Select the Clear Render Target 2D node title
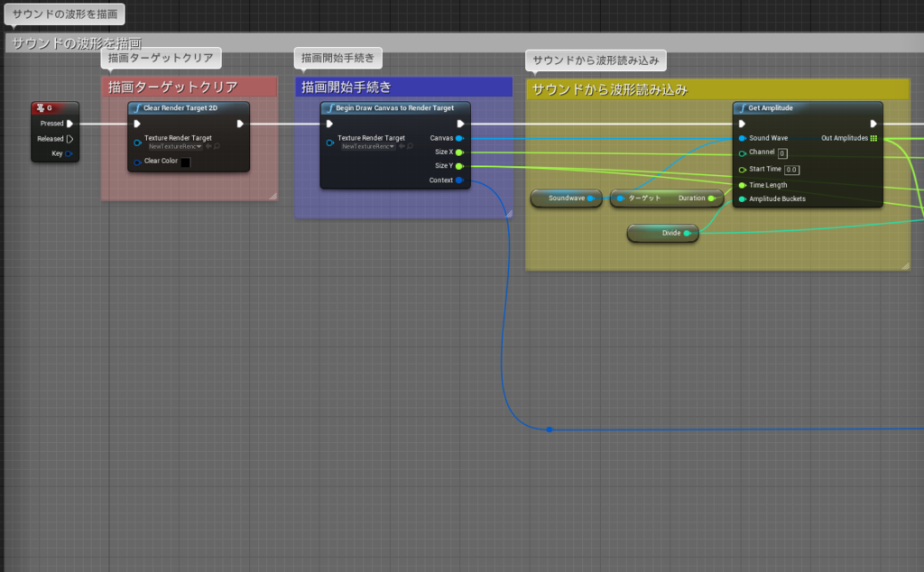Screen dimensions: 924x572 click(x=180, y=108)
